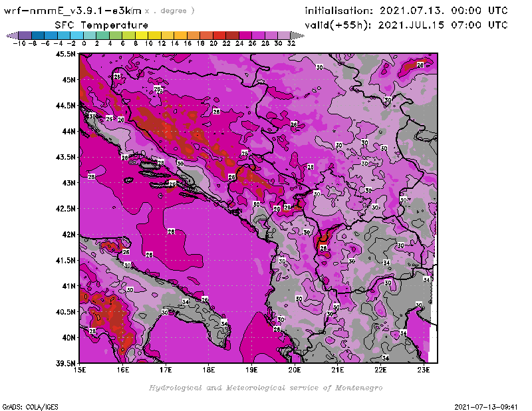This screenshot has height=411, width=532.
Task: Click the '39.5N' latitude label
Action: click(x=65, y=363)
